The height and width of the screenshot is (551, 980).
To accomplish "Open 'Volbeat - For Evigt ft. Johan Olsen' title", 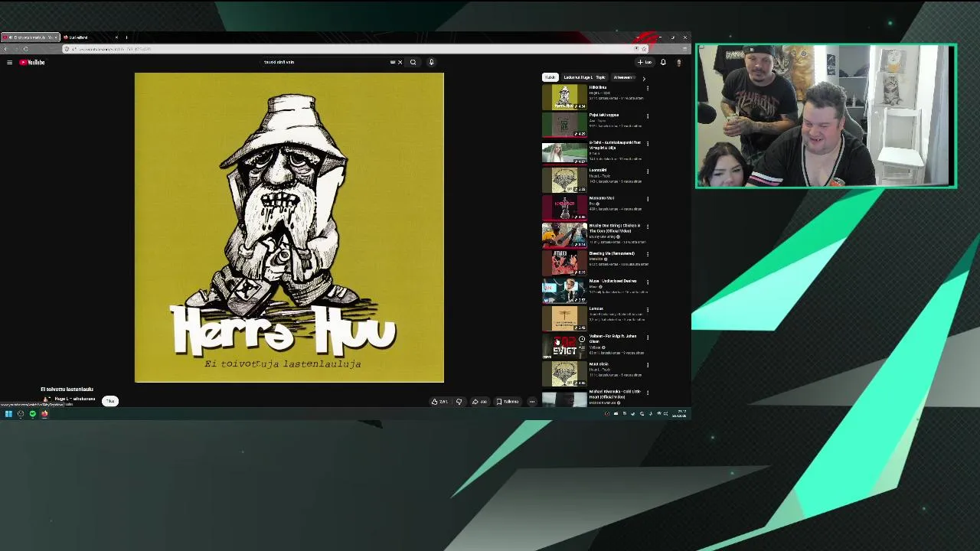I will point(613,338).
